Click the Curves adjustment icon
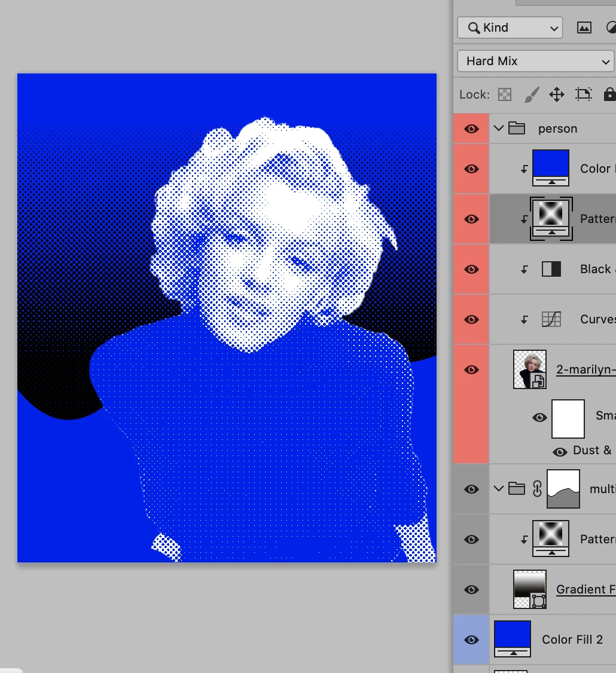Viewport: 616px width, 673px height. coord(551,319)
